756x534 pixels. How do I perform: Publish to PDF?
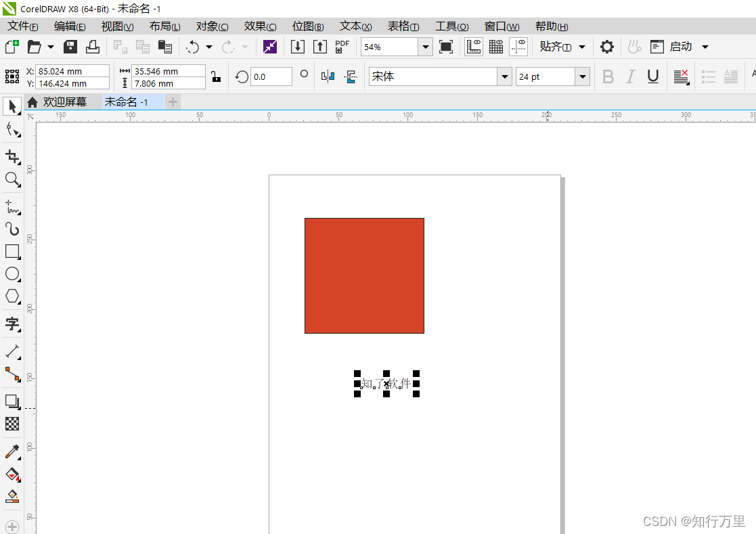[342, 47]
